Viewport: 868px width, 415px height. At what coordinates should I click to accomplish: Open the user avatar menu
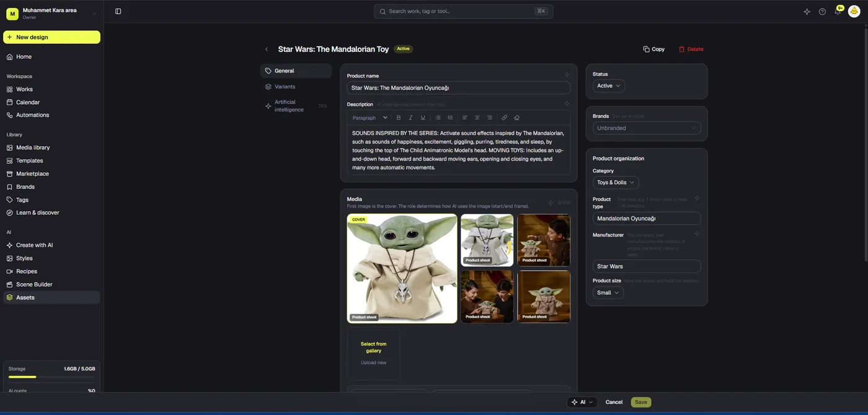(x=854, y=11)
